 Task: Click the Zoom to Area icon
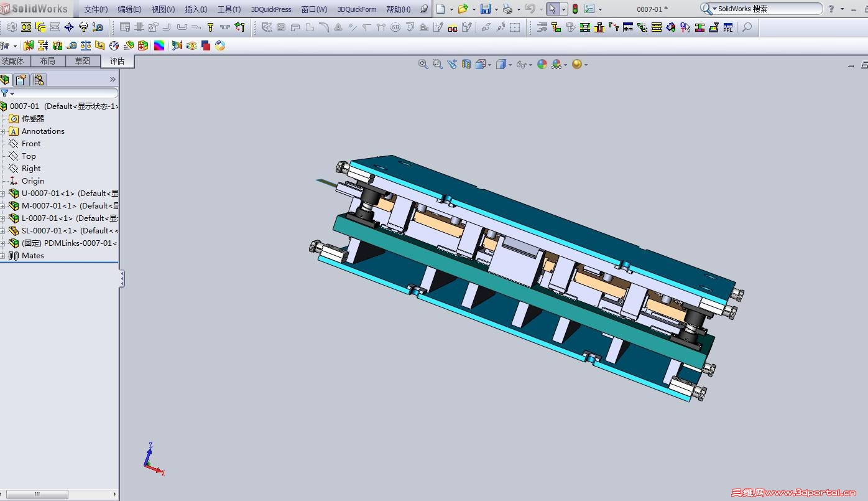[x=438, y=64]
